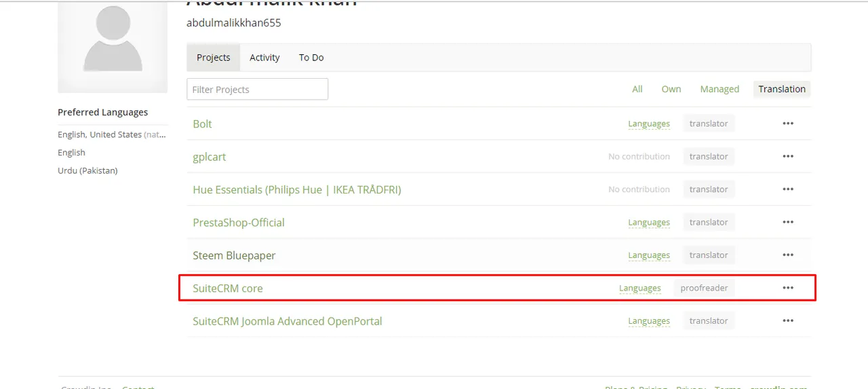Open the gplcart project
This screenshot has width=868, height=389.
210,157
